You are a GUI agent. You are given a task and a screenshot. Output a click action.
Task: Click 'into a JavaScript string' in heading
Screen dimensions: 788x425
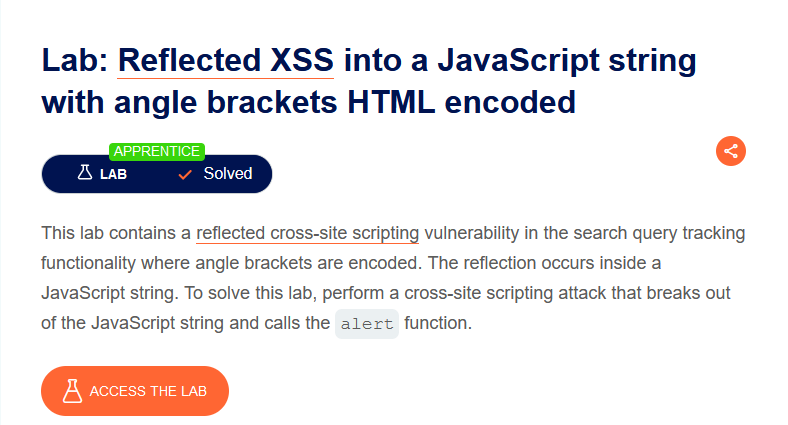pos(520,60)
